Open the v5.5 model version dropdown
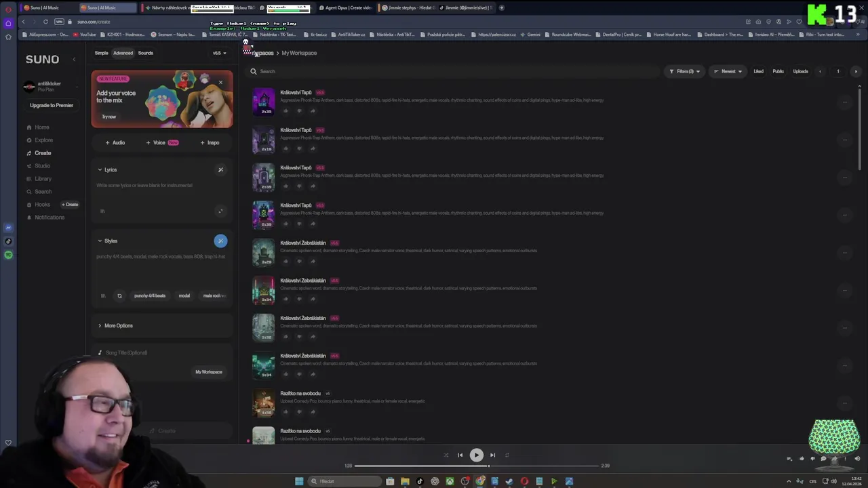Screen dimensions: 868x488 pyautogui.click(x=219, y=53)
